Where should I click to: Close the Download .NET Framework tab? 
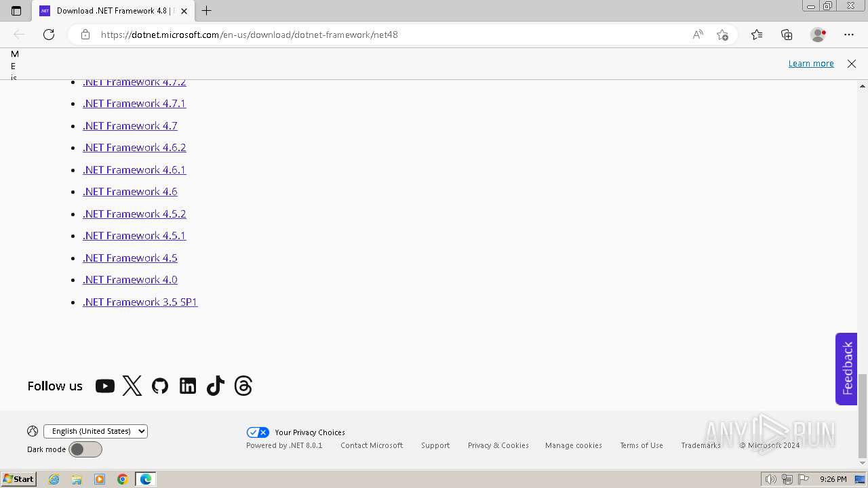(184, 11)
